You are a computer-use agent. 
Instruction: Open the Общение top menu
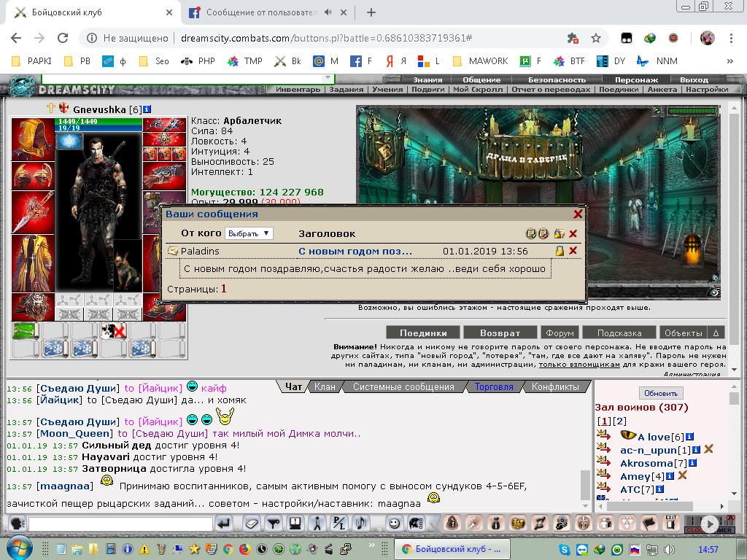click(481, 79)
